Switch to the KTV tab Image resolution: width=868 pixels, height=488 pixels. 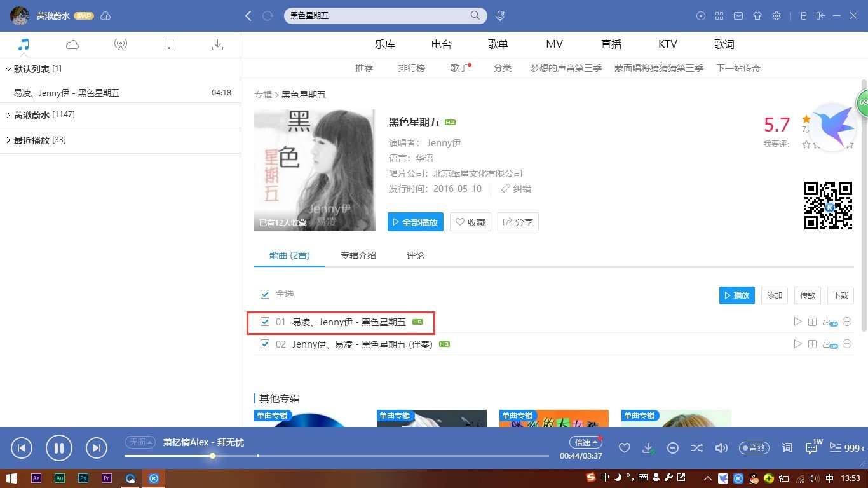coord(668,44)
